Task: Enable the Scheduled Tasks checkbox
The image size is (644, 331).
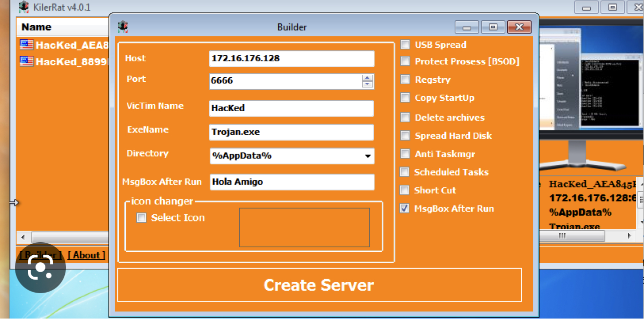Action: click(404, 172)
